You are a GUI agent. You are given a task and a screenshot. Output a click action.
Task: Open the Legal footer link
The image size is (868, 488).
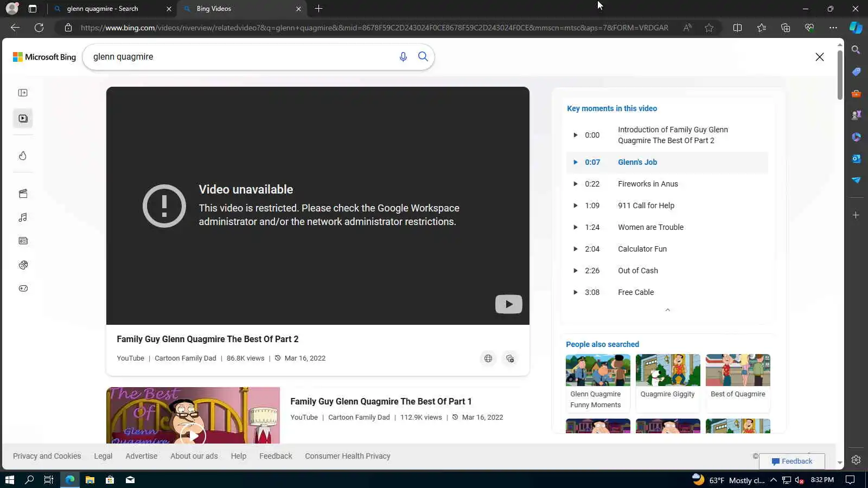tap(103, 456)
